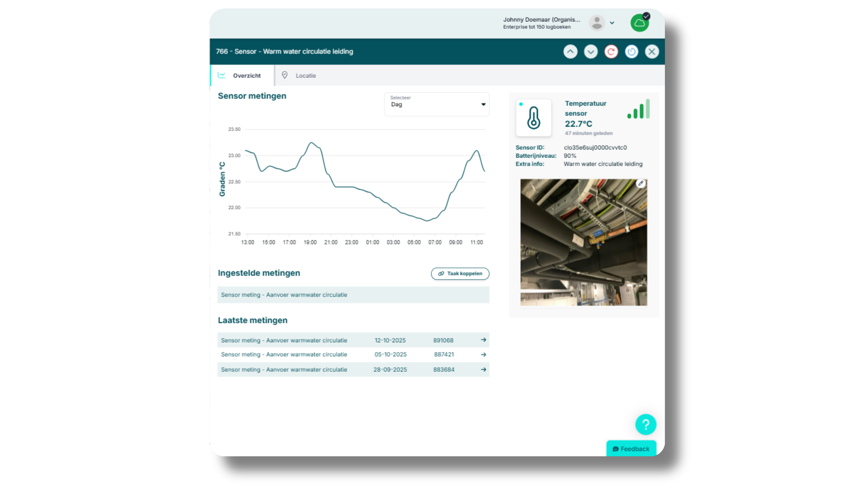868x488 pixels.
Task: Click the arrow for measurement 891068
Action: click(x=483, y=340)
